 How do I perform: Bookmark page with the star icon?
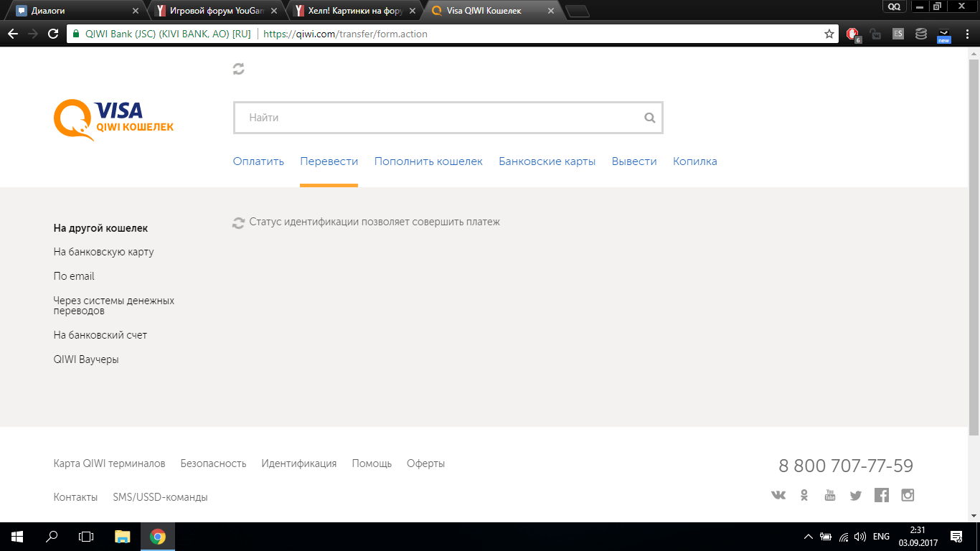(829, 34)
